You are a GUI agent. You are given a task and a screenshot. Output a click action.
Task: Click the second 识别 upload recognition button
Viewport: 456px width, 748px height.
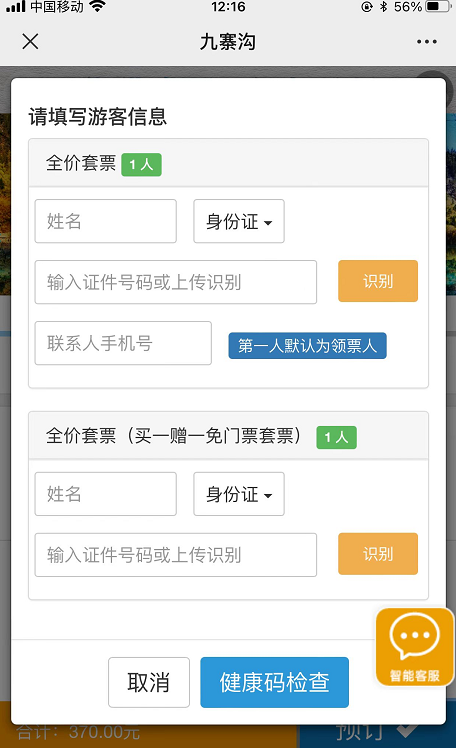378,554
